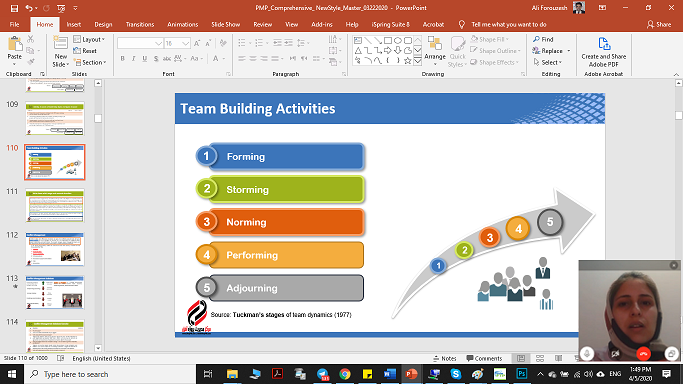Open the Notes pane from status bar
This screenshot has width=683, height=384.
coord(445,358)
